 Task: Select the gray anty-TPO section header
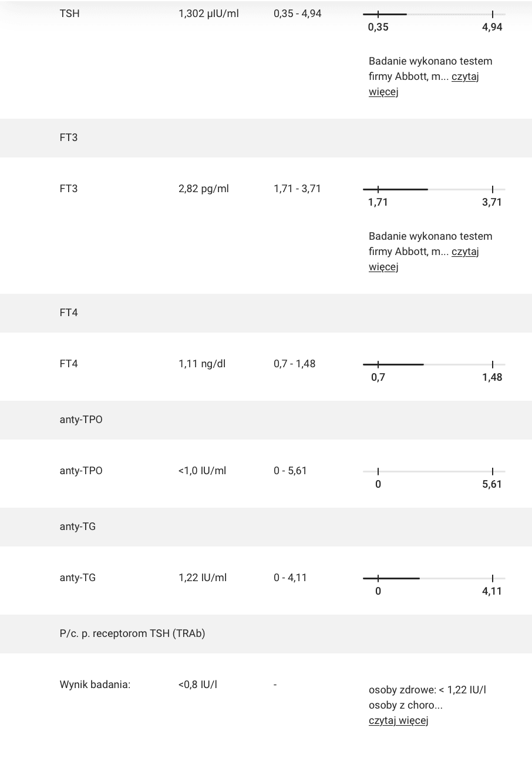point(266,420)
